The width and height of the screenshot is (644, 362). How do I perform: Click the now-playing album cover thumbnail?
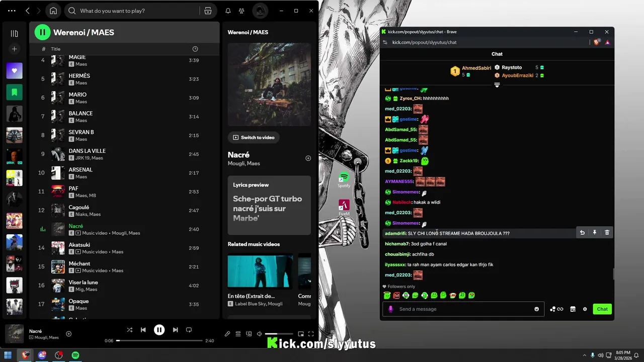click(x=14, y=334)
